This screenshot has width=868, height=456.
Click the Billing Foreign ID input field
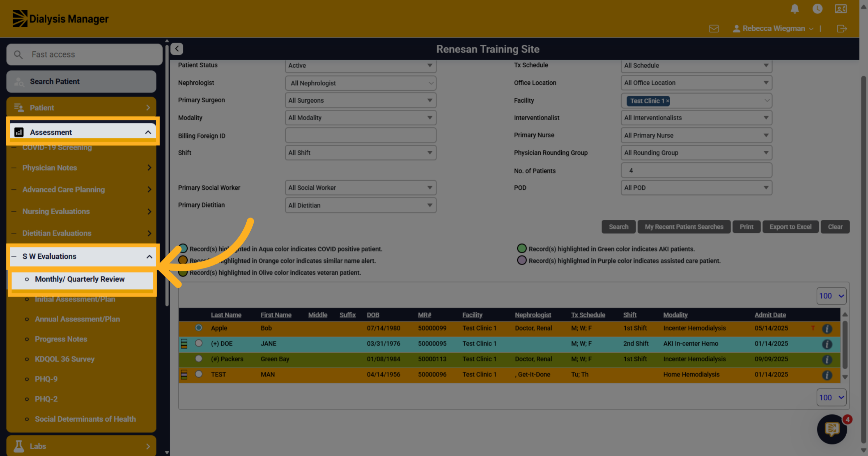pos(361,135)
